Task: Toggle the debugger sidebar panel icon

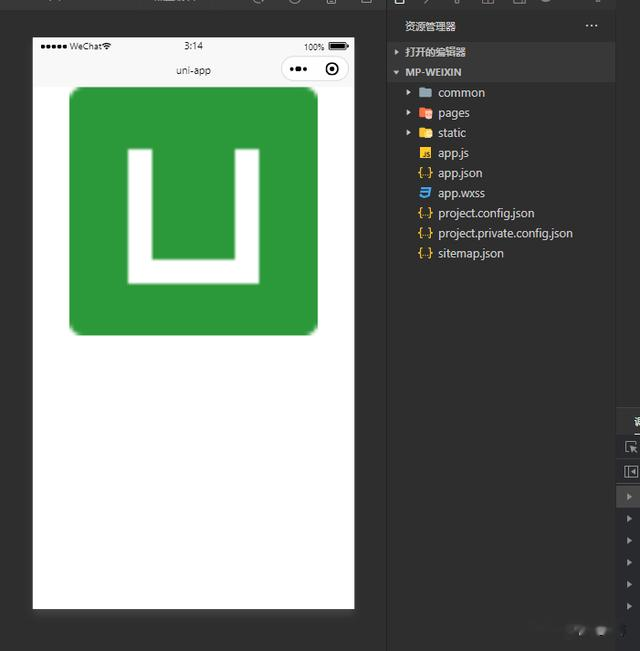Action: click(x=630, y=472)
